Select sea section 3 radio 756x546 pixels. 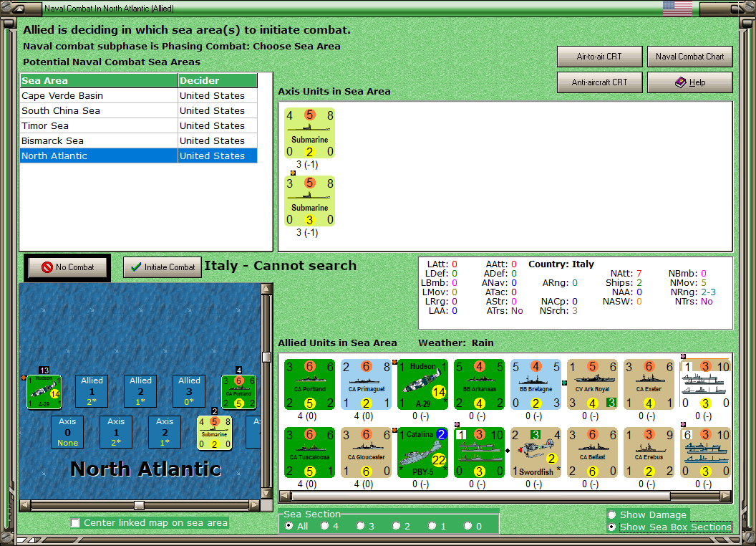pyautogui.click(x=360, y=526)
